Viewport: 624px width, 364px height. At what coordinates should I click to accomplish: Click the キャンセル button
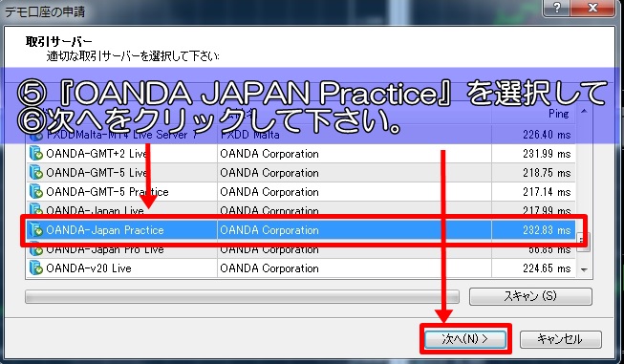560,339
